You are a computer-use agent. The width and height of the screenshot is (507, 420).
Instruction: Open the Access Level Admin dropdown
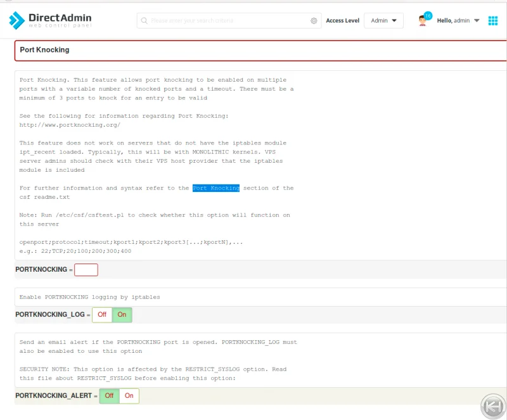tap(383, 21)
